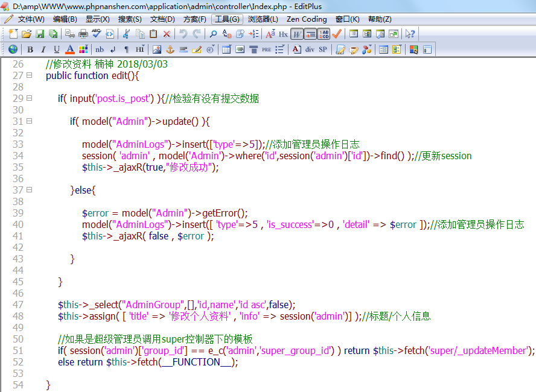The image size is (536, 392).
Task: Run the ABC spell check
Action: [97, 33]
